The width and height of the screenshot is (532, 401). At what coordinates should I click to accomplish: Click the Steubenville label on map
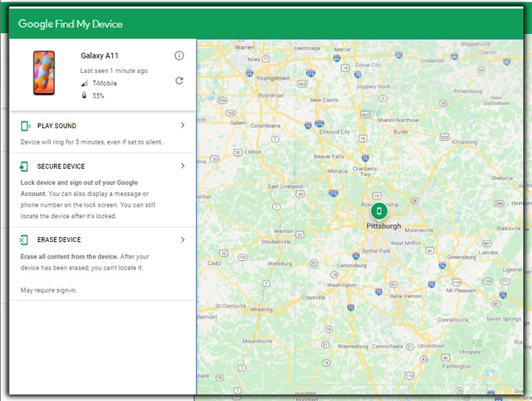(276, 242)
